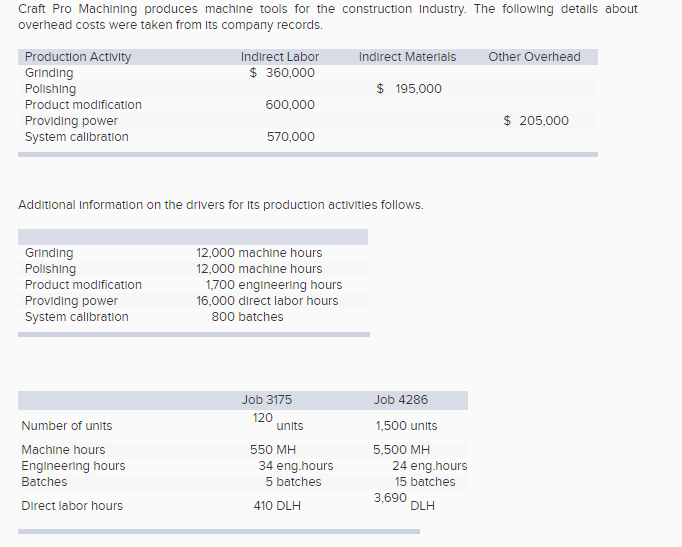The image size is (682, 547).
Task: Select the 1,700 engineering hours driver
Action: click(273, 285)
